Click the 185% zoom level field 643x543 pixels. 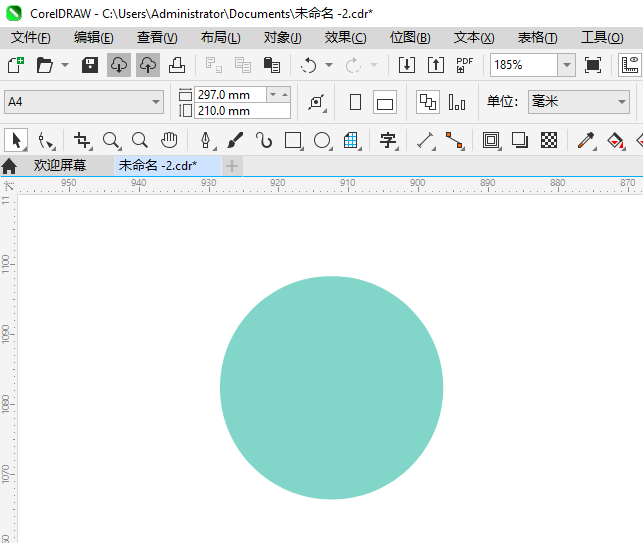coord(524,65)
